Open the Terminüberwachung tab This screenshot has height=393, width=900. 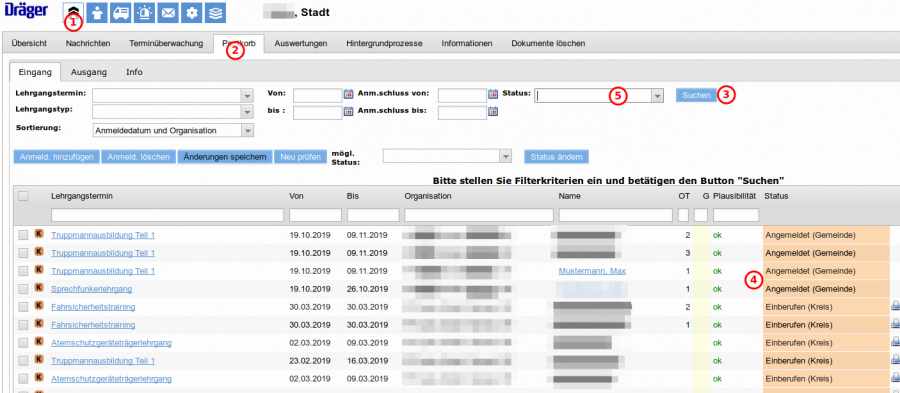click(x=166, y=43)
